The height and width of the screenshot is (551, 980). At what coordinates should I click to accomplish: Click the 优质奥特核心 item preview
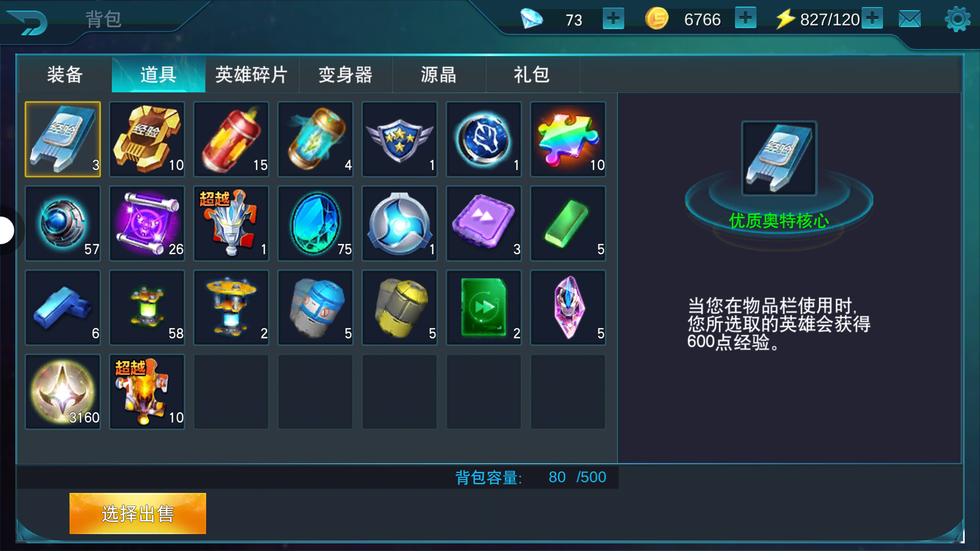(x=779, y=159)
